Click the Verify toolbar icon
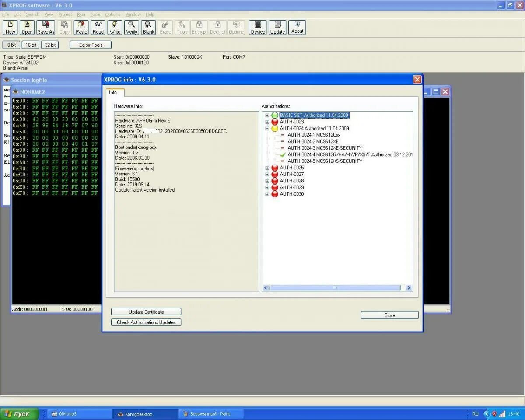 (132, 28)
